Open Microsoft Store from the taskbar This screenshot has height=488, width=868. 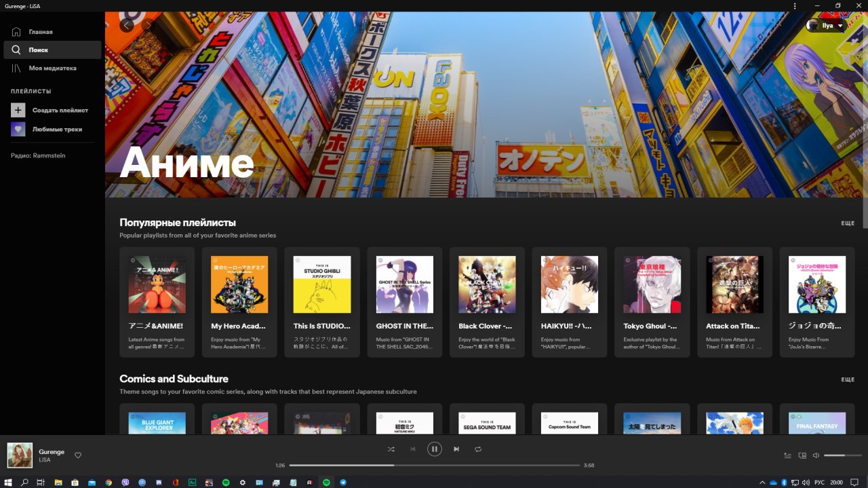coord(75,482)
